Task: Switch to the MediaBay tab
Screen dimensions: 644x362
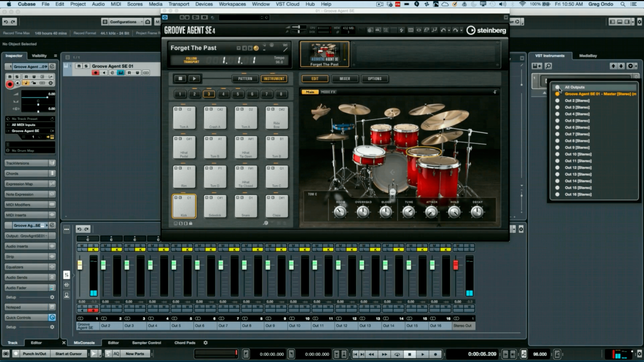Action: tap(588, 56)
